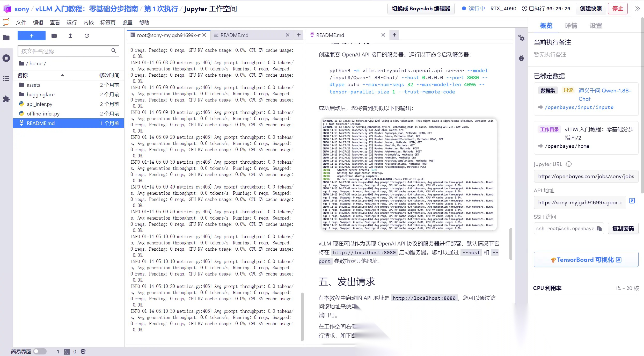The height and width of the screenshot is (356, 644).
Task: Open API address in new window
Action: 632,201
